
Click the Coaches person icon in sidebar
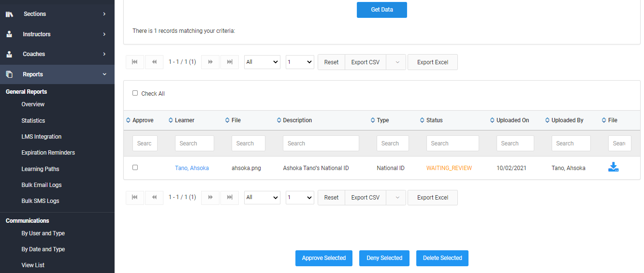(9, 54)
